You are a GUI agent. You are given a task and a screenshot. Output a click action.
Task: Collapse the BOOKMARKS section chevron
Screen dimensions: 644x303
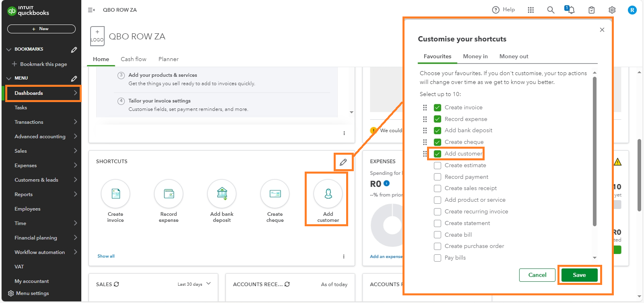click(9, 49)
